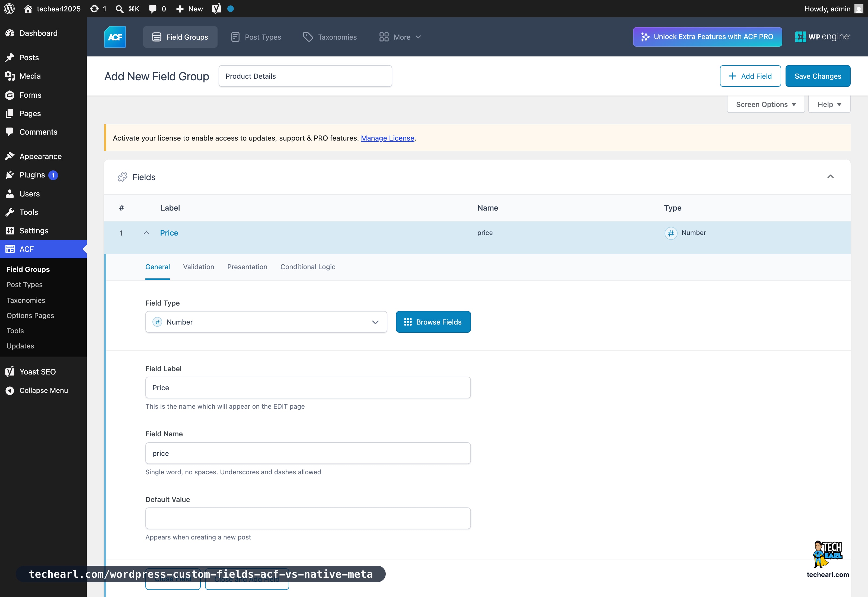Image resolution: width=868 pixels, height=597 pixels.
Task: Open the techearl2025 site home link
Action: [52, 9]
